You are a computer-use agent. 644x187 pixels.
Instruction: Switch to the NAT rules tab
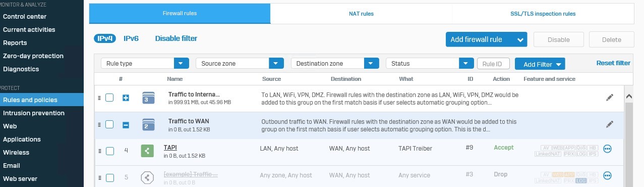point(361,14)
